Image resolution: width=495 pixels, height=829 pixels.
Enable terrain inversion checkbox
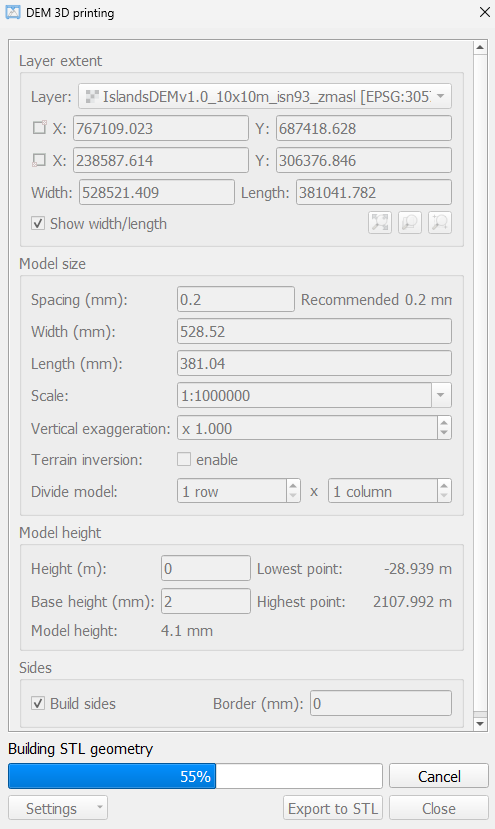(184, 459)
